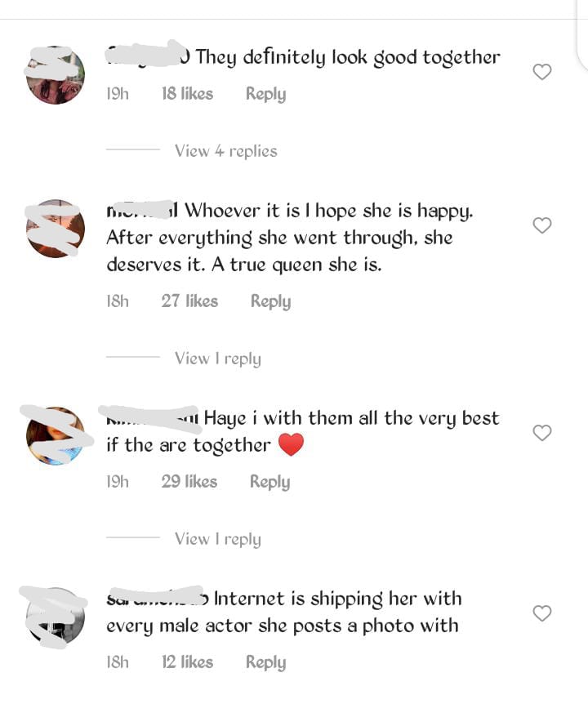
Task: Open avatar beside "Whoever it is" comment
Action: tap(56, 229)
